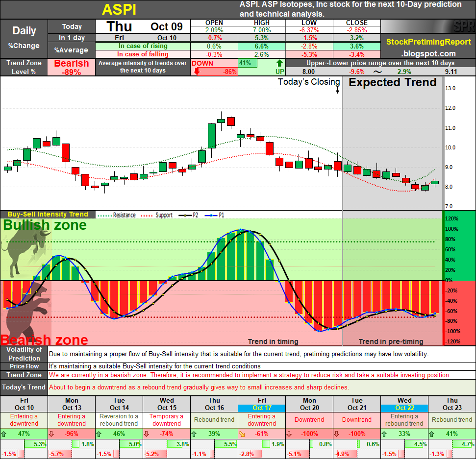Click the Support legend entry
Viewport: 476px width, 459px height.
(157, 215)
